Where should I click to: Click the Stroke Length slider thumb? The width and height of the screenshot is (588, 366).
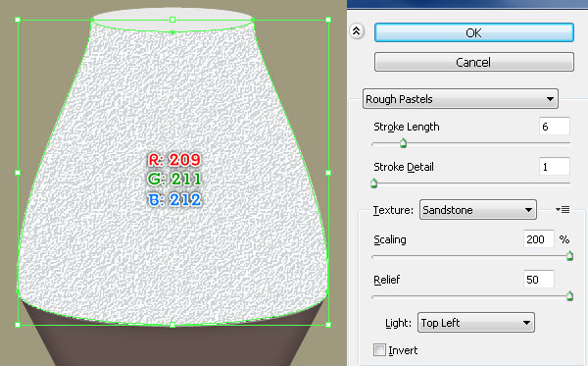coord(403,143)
